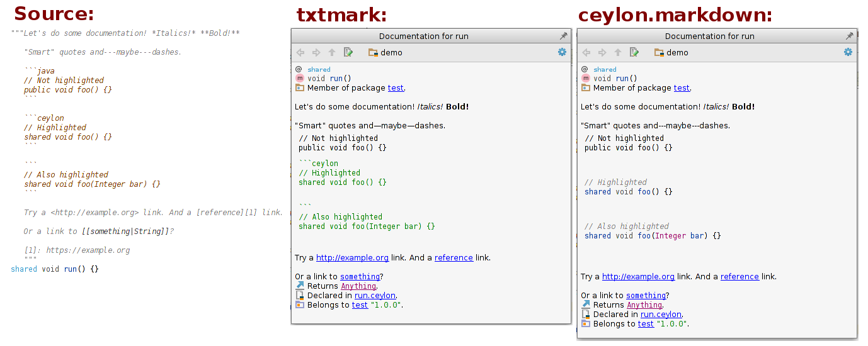Click the back arrow in txtmark popup toolbar
Screen dimensions: 868x346
(x=300, y=52)
